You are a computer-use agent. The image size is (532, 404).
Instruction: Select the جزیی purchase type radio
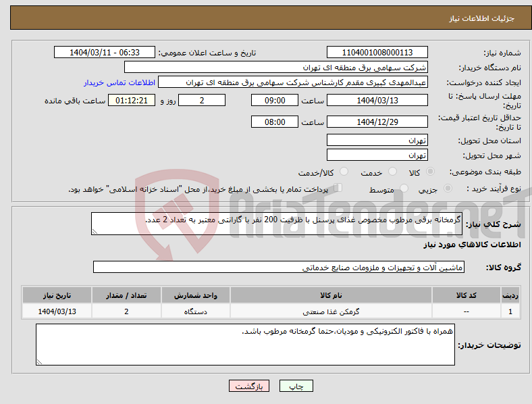click(x=448, y=188)
